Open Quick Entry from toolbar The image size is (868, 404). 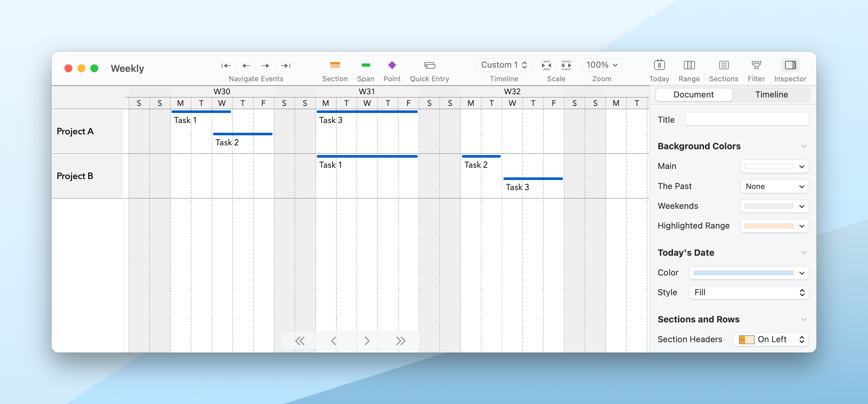[x=429, y=65]
